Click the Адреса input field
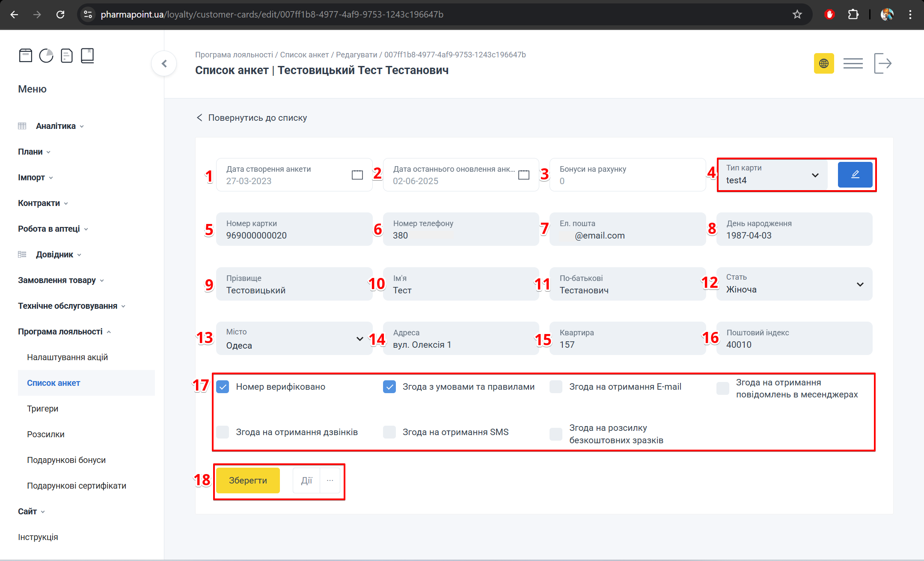Image resolution: width=924 pixels, height=561 pixels. (x=461, y=344)
